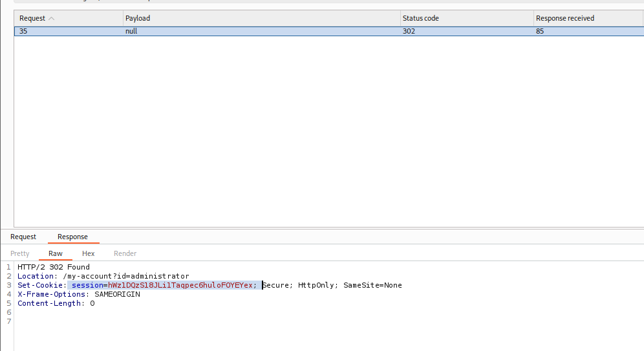Image resolution: width=644 pixels, height=351 pixels.
Task: Click the 302 status code cell
Action: pos(409,31)
